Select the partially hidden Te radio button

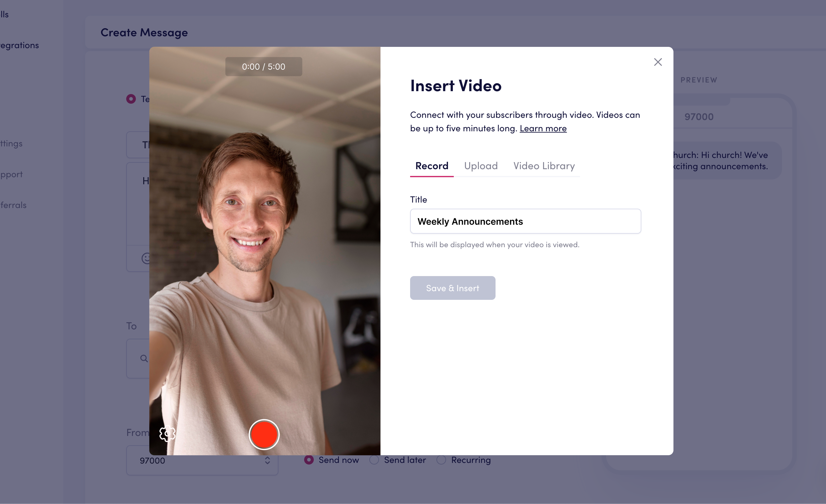131,99
